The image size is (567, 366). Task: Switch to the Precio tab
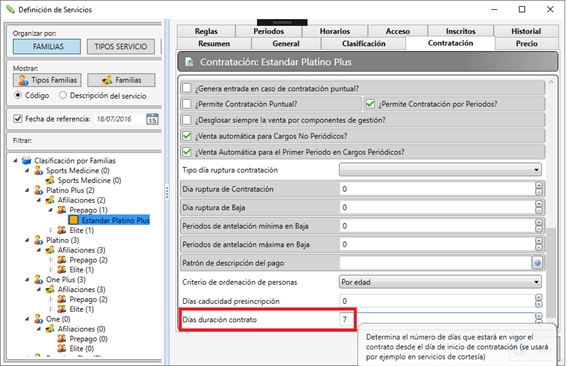pos(526,43)
